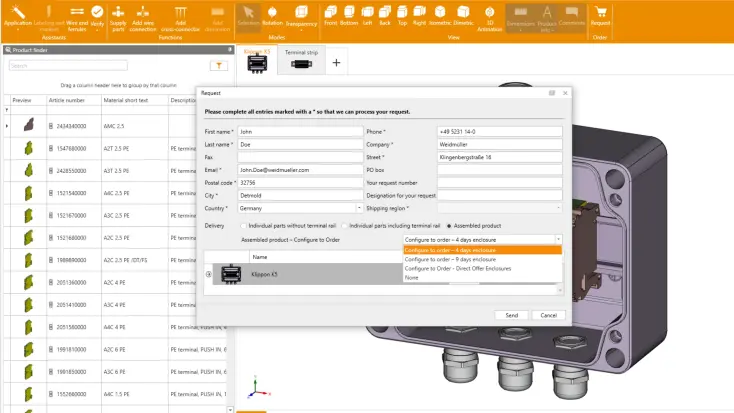Select Individual parts including terminal rail
The width and height of the screenshot is (734, 413).
coord(343,226)
